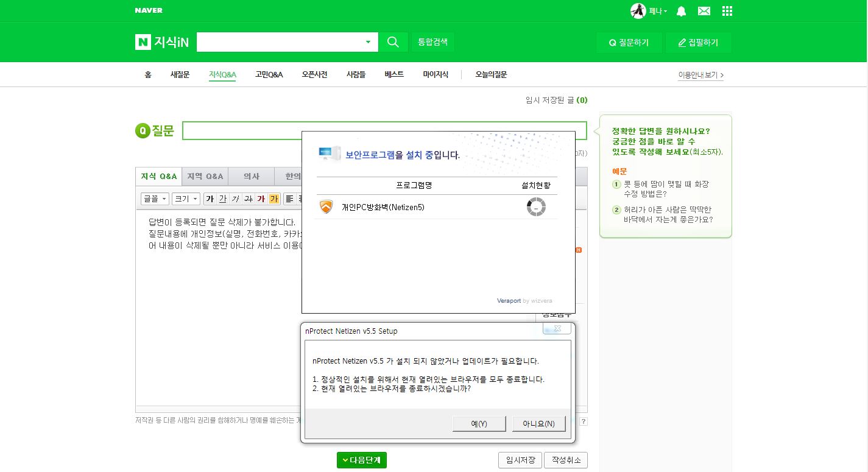Click the Veraport by wizvera text
This screenshot has height=472, width=868.
click(524, 301)
